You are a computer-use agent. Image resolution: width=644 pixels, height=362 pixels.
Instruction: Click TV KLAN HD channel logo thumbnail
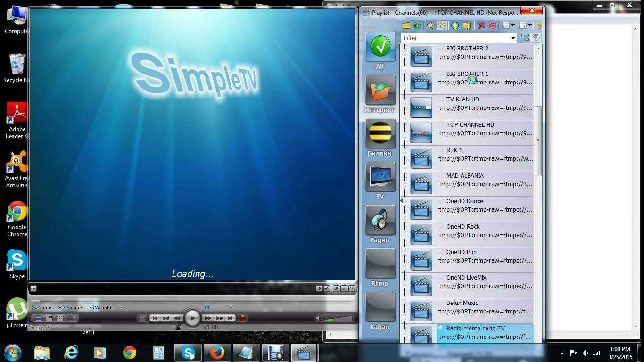pos(421,107)
